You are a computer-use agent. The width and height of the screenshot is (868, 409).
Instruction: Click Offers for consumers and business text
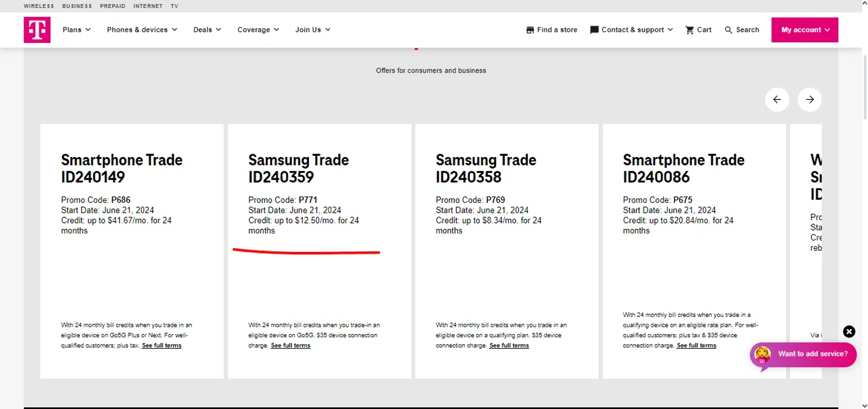(x=431, y=71)
